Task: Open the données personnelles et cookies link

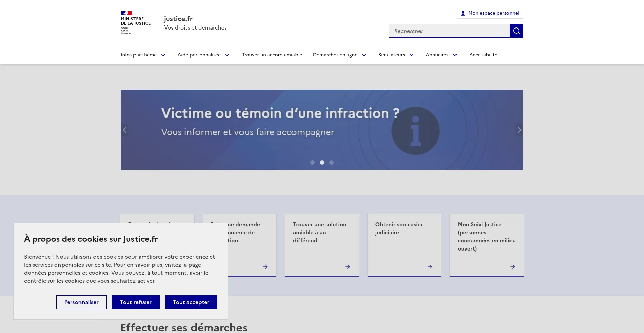Action: coord(66,273)
